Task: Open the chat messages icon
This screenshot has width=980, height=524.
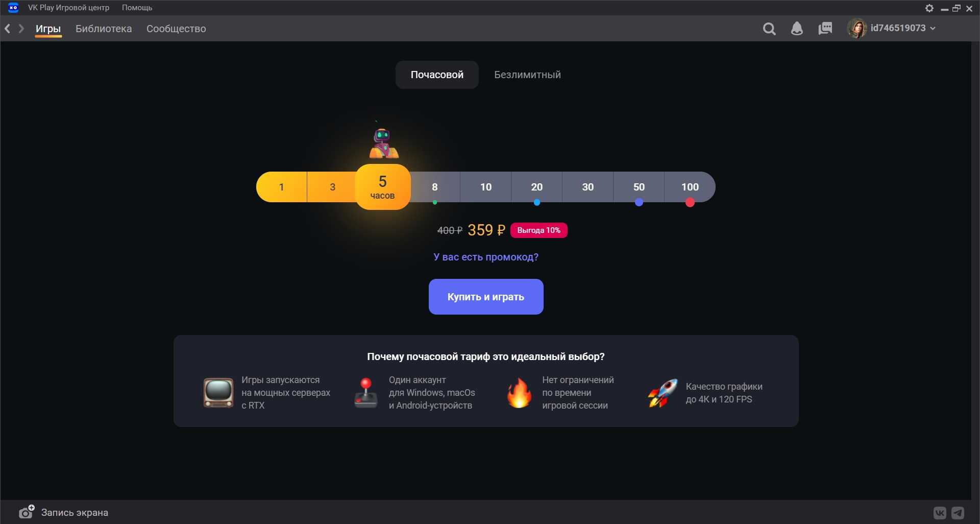Action: [x=825, y=29]
